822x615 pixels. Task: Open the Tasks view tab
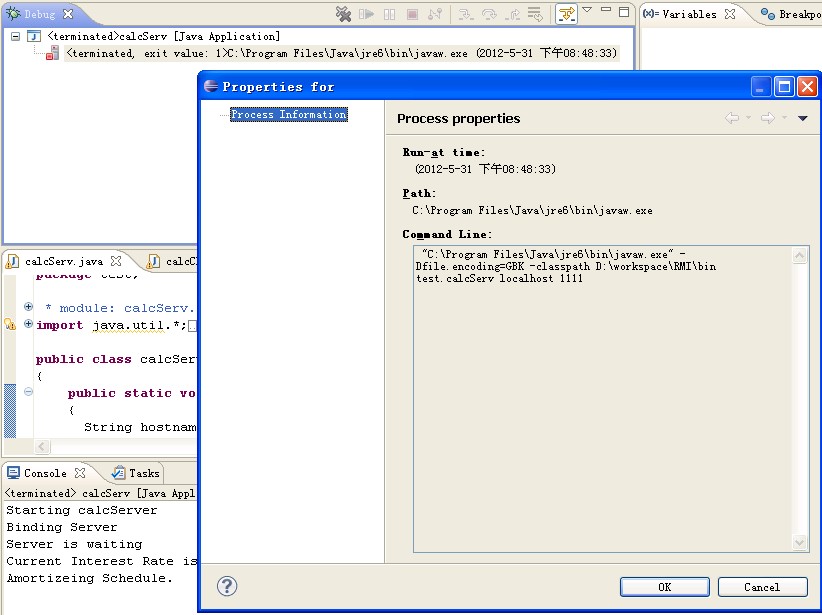tap(136, 473)
